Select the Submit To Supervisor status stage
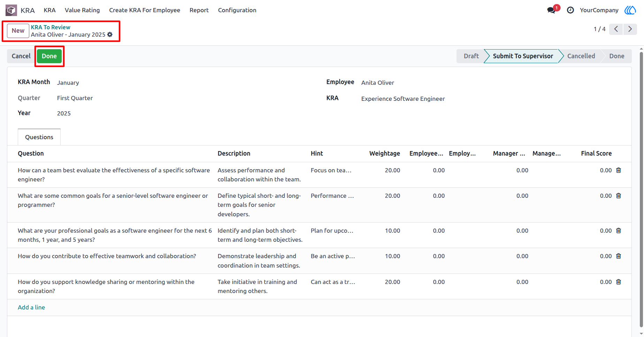Viewport: 644px width, 337px height. tap(523, 56)
